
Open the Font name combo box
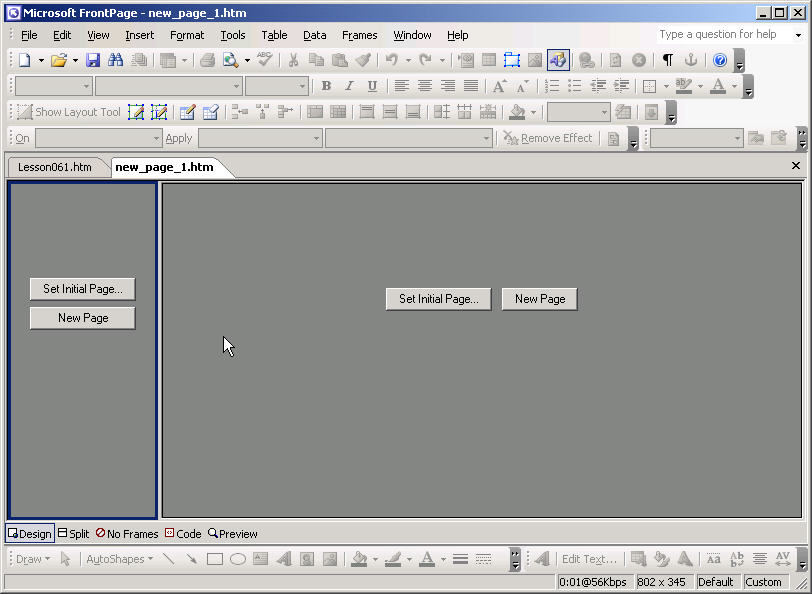169,86
